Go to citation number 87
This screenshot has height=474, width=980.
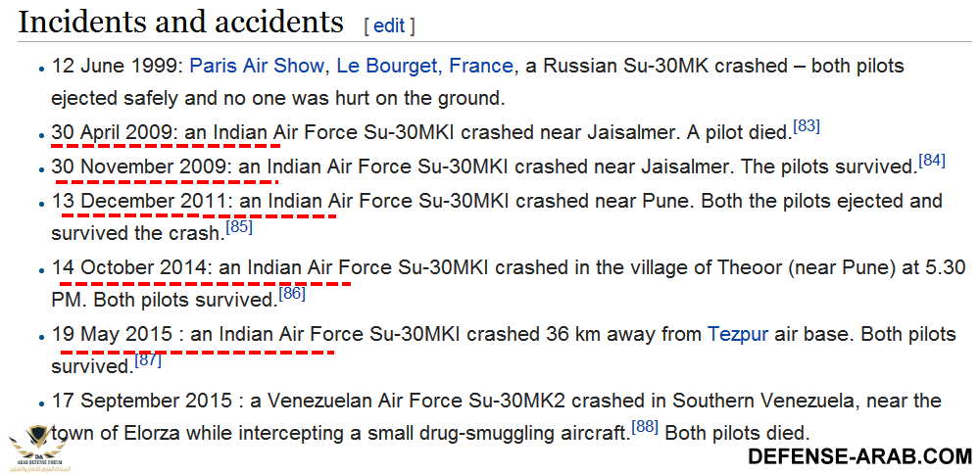[148, 359]
